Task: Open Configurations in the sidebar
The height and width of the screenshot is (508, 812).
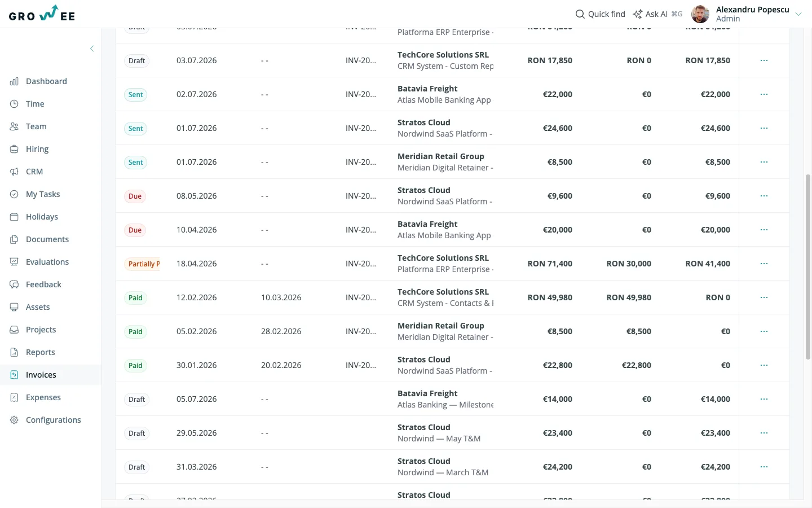Action: [51, 420]
